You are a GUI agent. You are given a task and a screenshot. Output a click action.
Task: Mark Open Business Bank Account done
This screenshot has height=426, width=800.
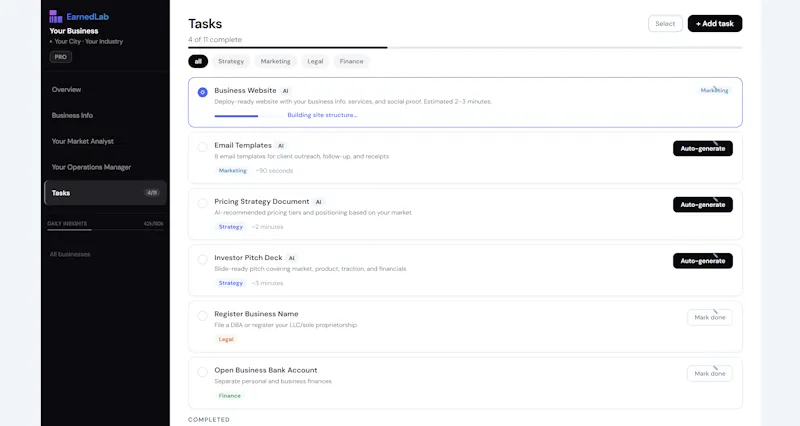[x=710, y=373]
